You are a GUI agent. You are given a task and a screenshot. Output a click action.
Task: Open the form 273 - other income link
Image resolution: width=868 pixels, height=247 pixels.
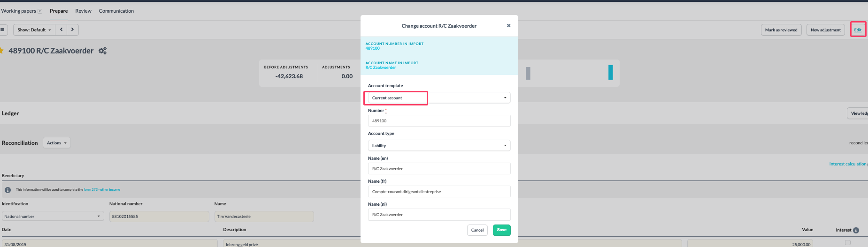[x=102, y=190]
